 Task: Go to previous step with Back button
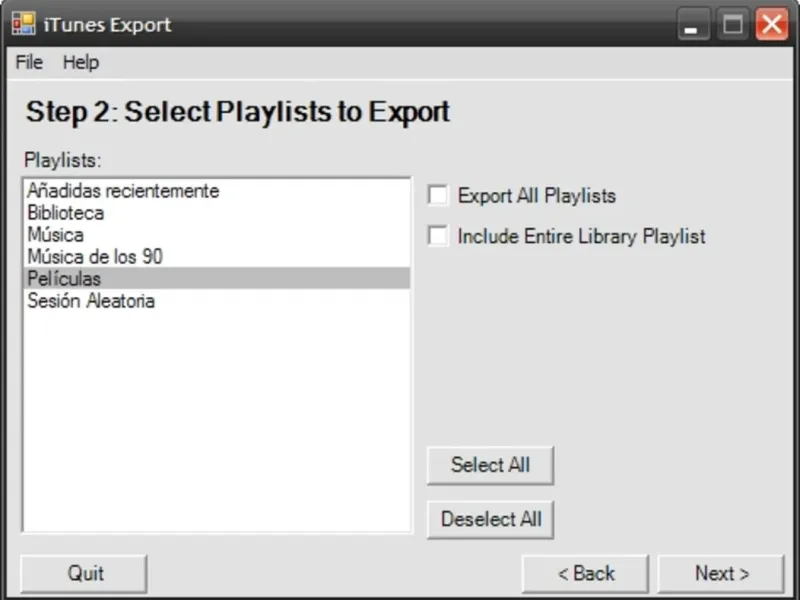tap(585, 573)
